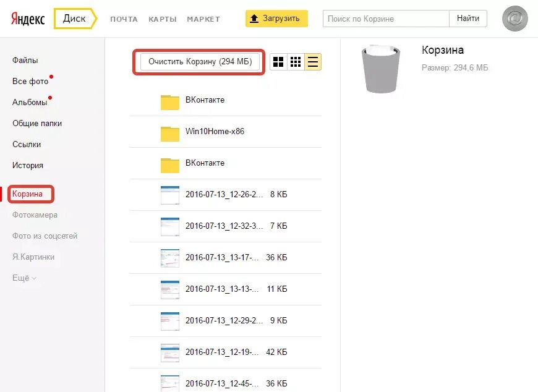
Task: Open the Yandex logo home link
Action: click(x=28, y=19)
